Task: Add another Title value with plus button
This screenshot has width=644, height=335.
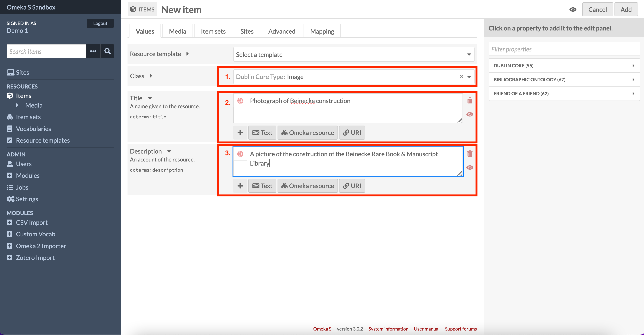Action: click(240, 133)
